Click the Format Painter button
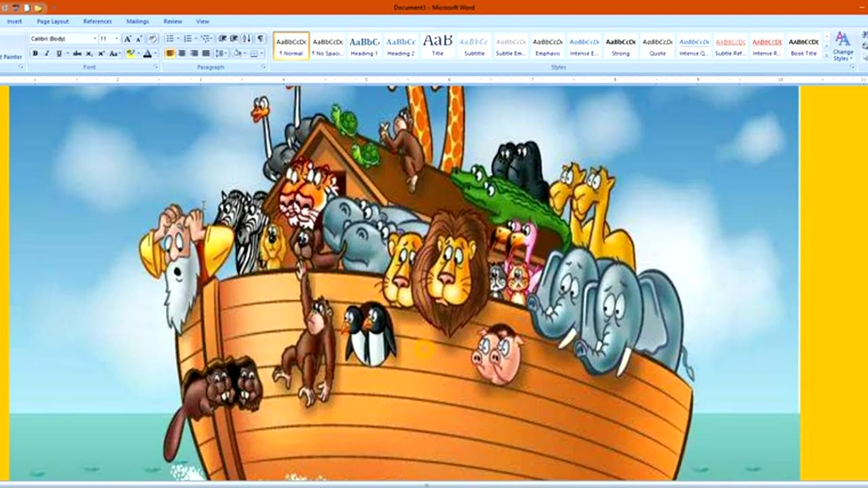 [12, 57]
